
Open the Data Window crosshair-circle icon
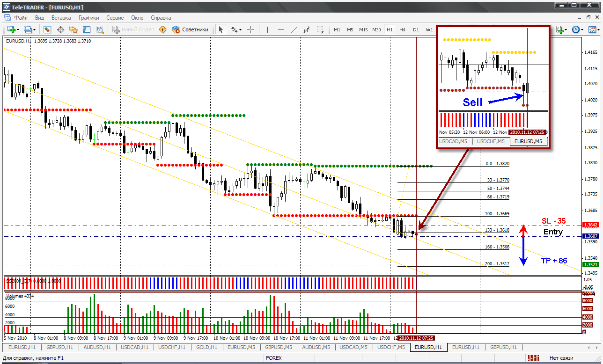(60, 29)
